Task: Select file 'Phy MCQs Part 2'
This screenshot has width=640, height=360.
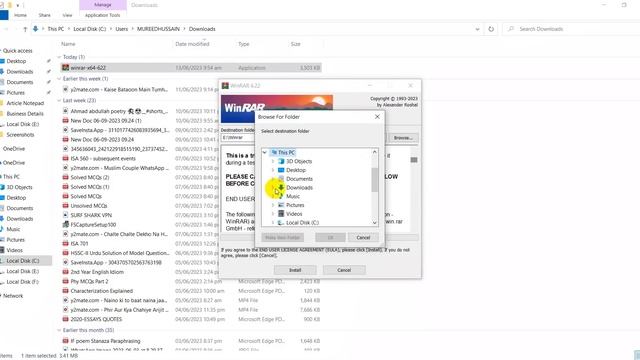Action: [x=89, y=281]
